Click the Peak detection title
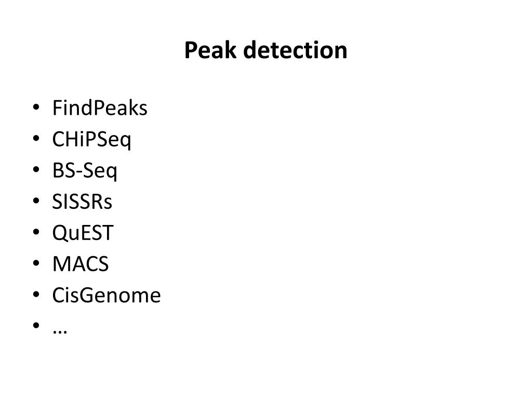This screenshot has height=399, width=532. [x=265, y=50]
